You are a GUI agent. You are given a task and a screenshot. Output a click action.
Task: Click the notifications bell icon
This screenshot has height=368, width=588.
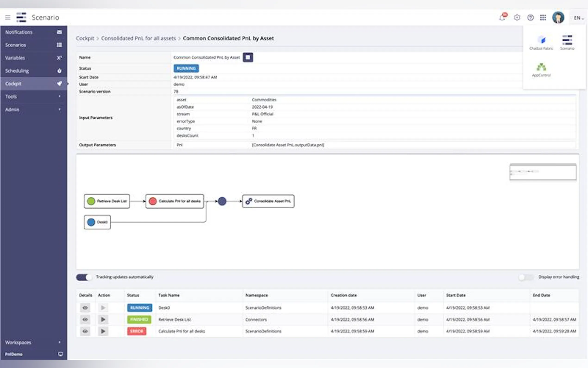pyautogui.click(x=502, y=18)
